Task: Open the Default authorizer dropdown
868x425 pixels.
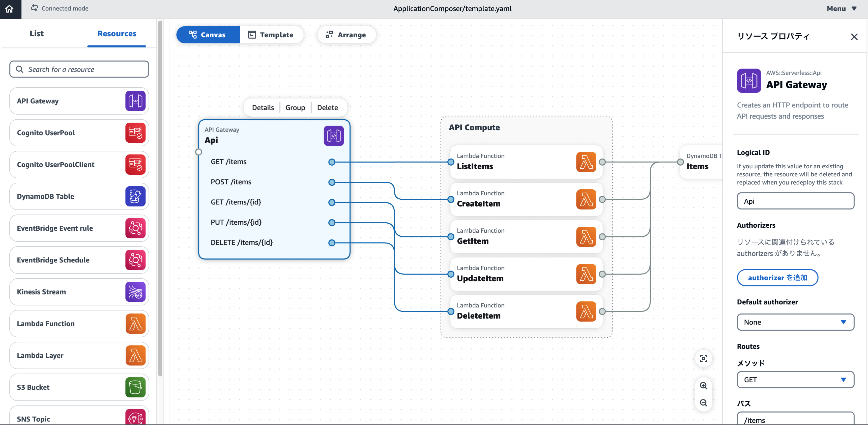Action: [795, 323]
